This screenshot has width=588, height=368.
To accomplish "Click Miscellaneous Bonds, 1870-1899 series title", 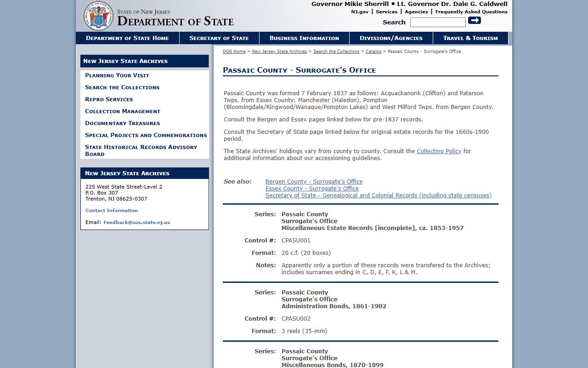I will pos(333,365).
